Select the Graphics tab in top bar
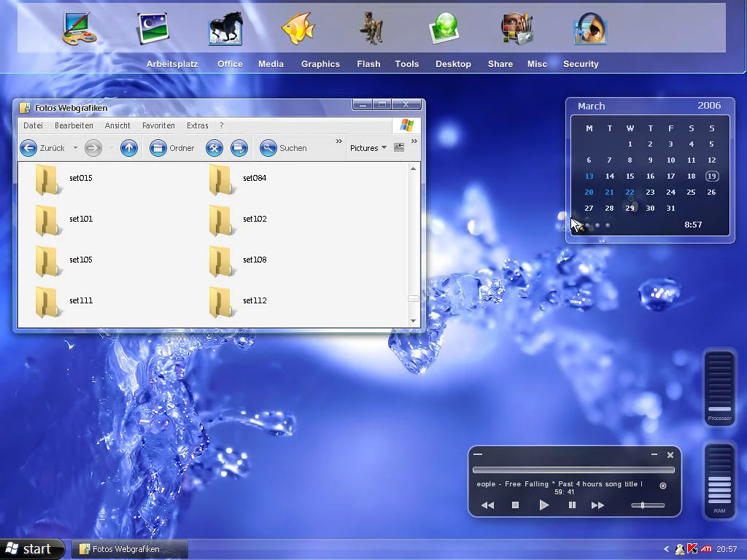This screenshot has height=560, width=747. 320,64
